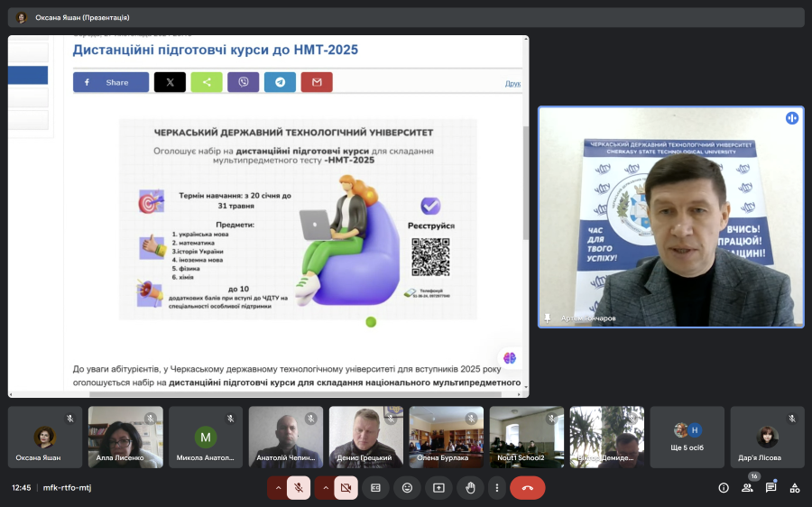Select the Віктор Демиде... participant tile
The height and width of the screenshot is (507, 812).
pyautogui.click(x=607, y=438)
